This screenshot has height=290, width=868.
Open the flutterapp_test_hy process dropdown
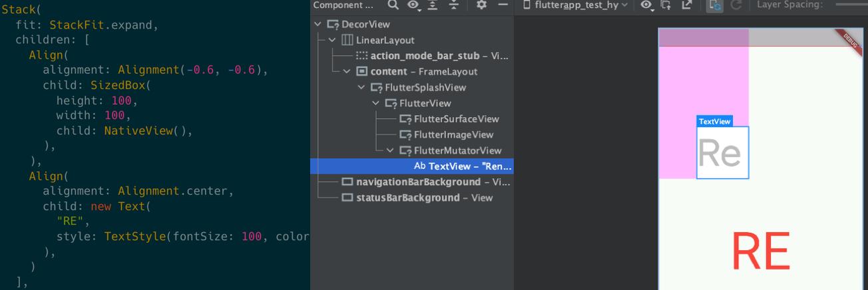[x=575, y=5]
